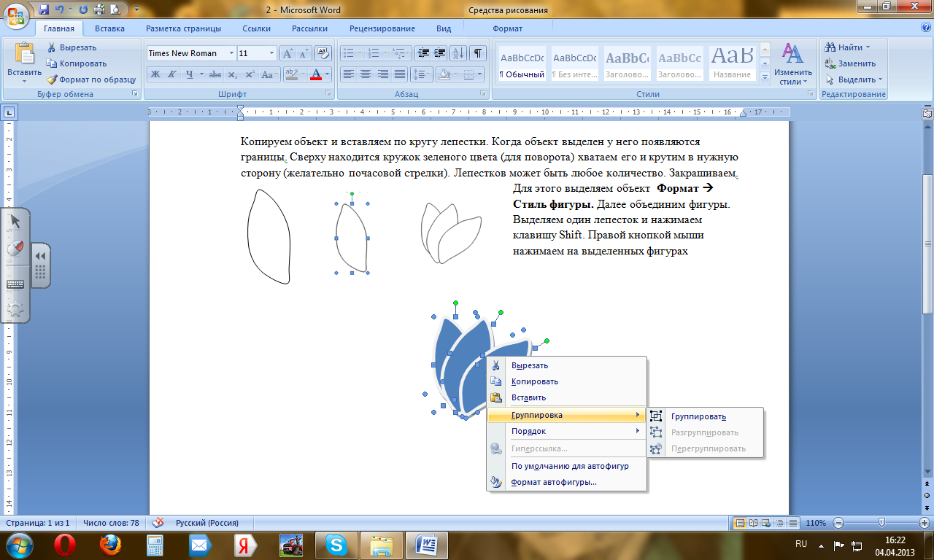Center paragraph alignment
This screenshot has width=934, height=560.
point(365,74)
